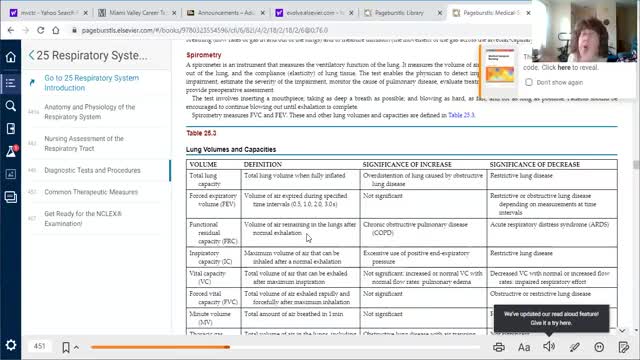Expand the bookmark options caret

point(76,348)
